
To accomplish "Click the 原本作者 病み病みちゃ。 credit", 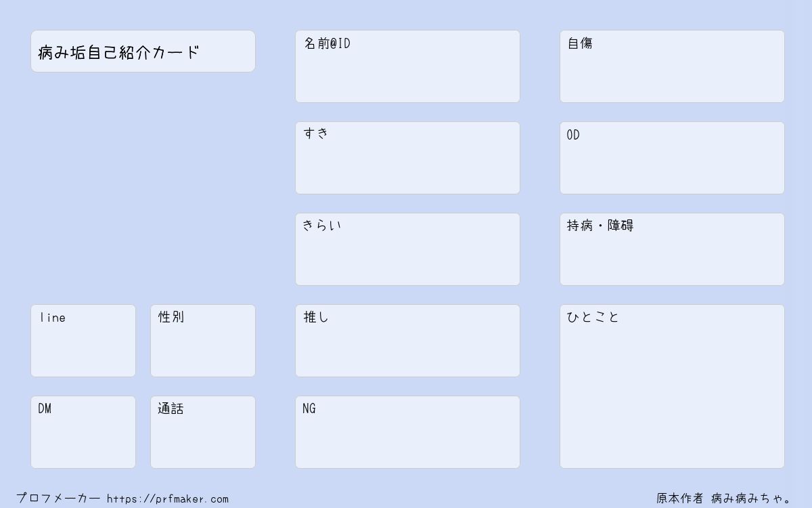I will point(724,499).
